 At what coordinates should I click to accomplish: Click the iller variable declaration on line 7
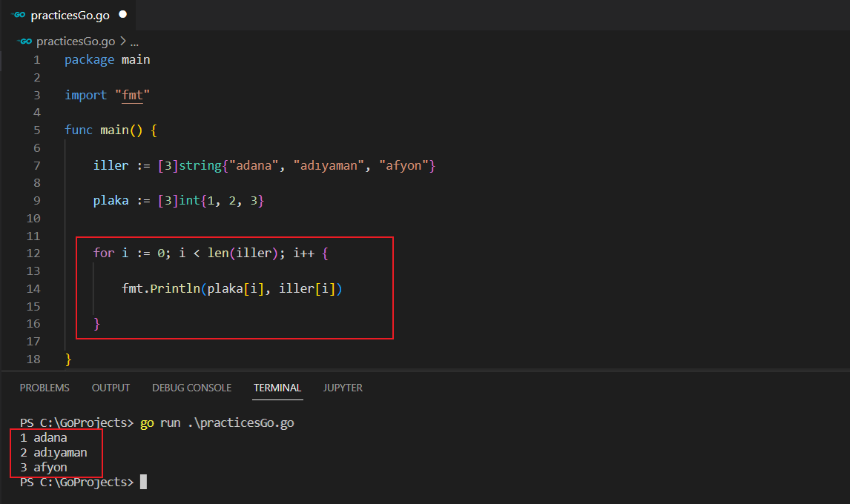point(111,166)
